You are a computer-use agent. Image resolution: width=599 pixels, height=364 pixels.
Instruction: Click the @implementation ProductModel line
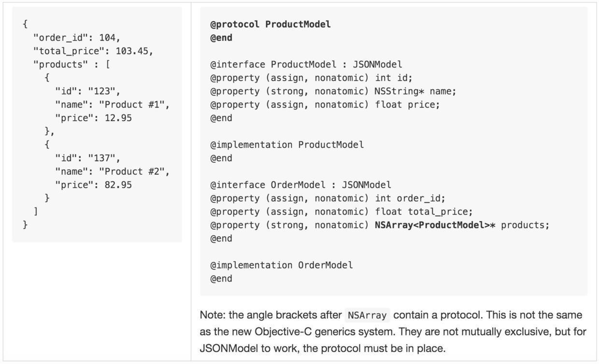pyautogui.click(x=287, y=144)
